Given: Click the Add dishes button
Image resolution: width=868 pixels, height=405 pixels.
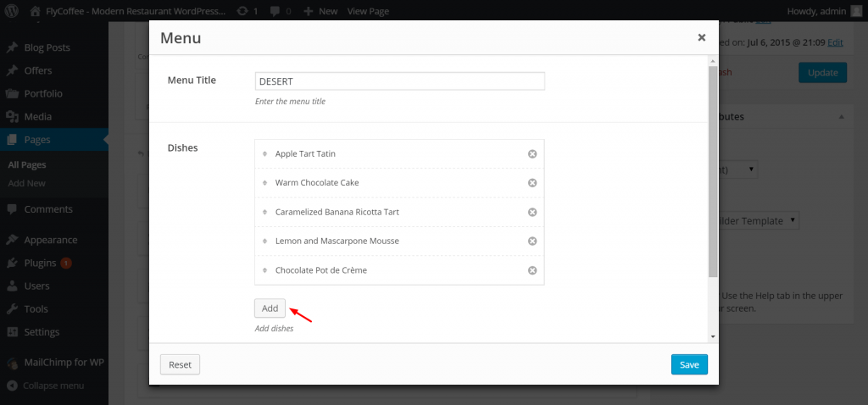Looking at the screenshot, I should point(270,308).
